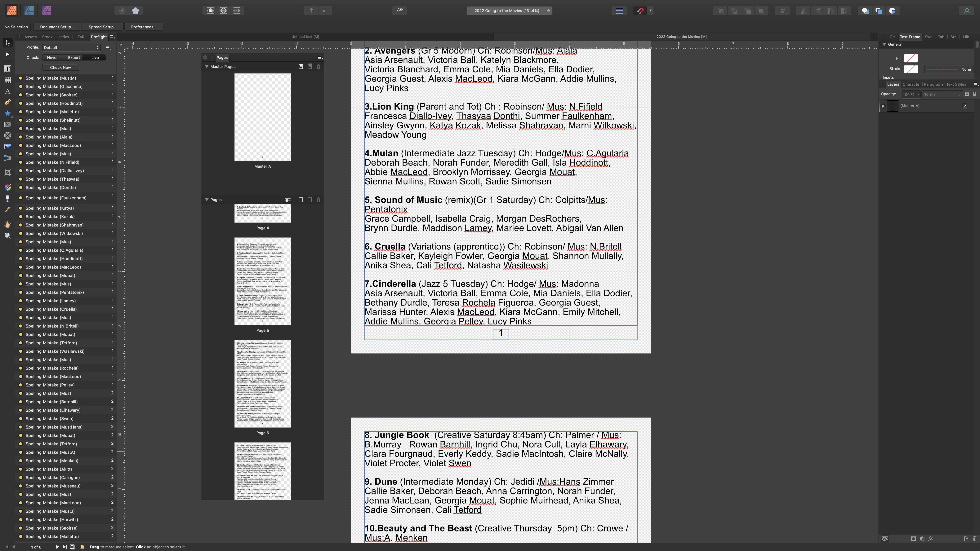
Task: Select Spelling Mistake (Giacchino) row
Action: (66, 87)
